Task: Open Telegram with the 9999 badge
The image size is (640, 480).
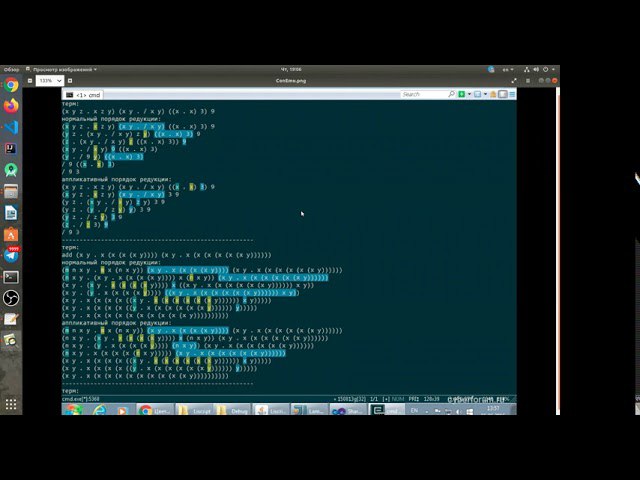Action: click(11, 256)
